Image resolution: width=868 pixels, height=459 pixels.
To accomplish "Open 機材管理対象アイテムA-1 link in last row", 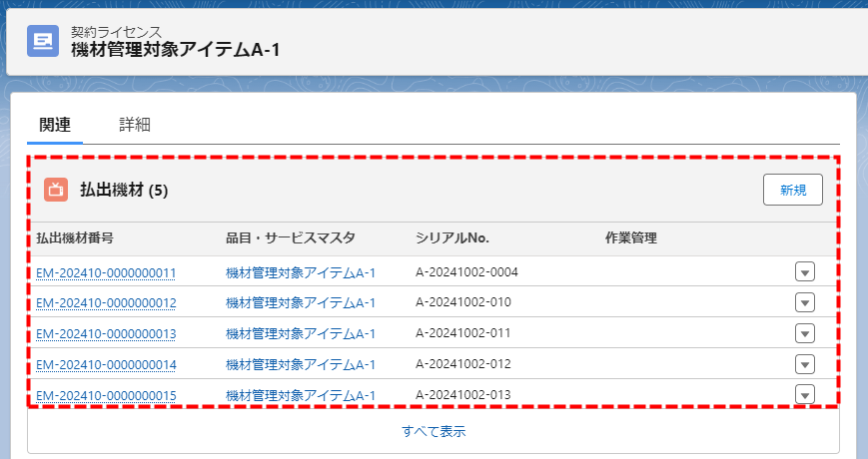I will pyautogui.click(x=301, y=395).
